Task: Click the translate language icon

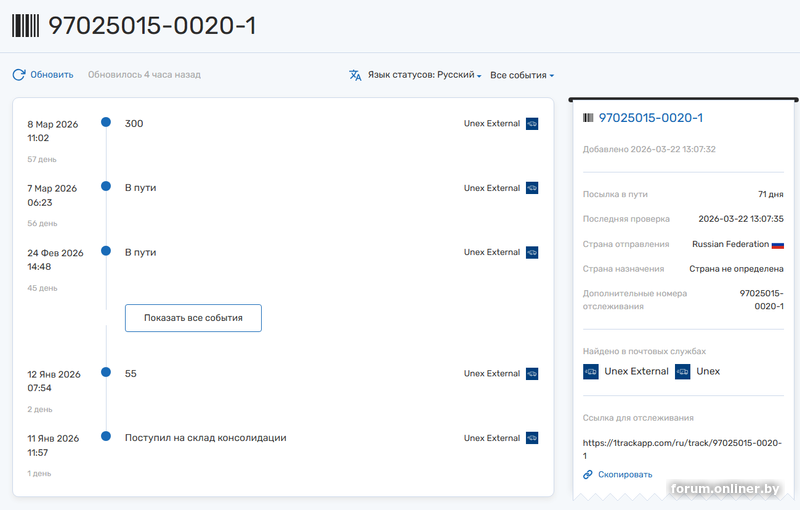Action: tap(355, 75)
